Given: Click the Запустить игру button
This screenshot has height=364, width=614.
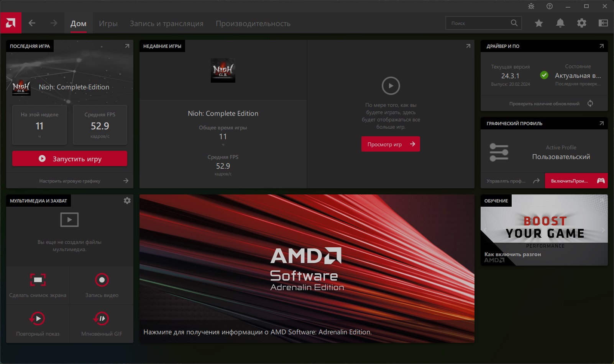Looking at the screenshot, I should click(x=70, y=158).
